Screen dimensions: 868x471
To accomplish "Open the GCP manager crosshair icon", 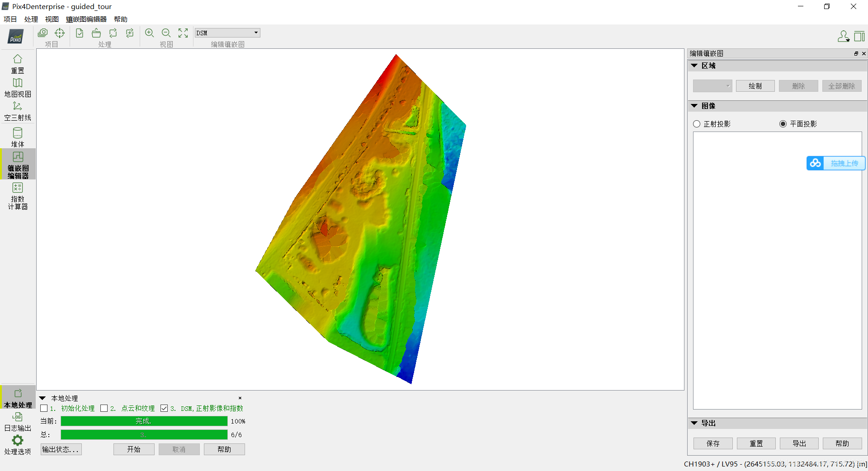I will coord(60,33).
